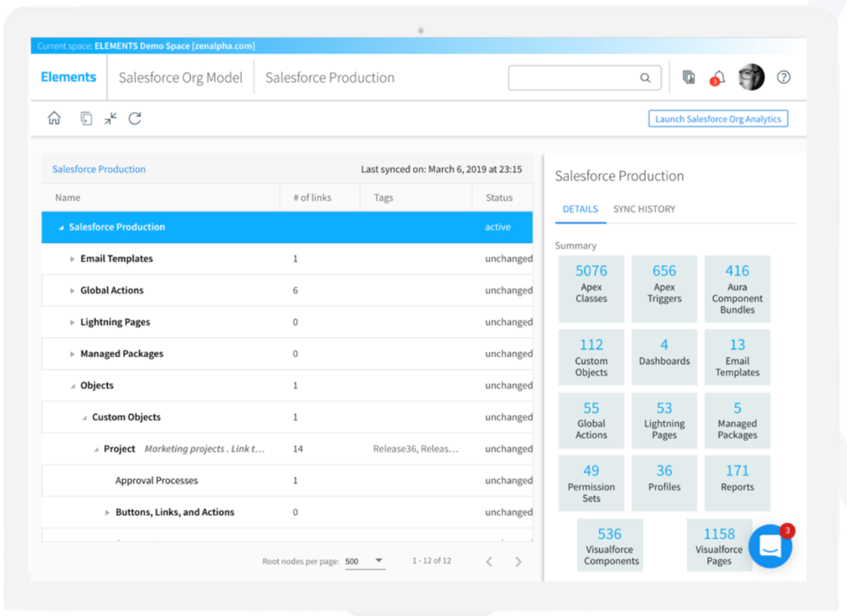The height and width of the screenshot is (616, 847).
Task: Click the 6 links count for Global Actions
Action: pos(296,291)
